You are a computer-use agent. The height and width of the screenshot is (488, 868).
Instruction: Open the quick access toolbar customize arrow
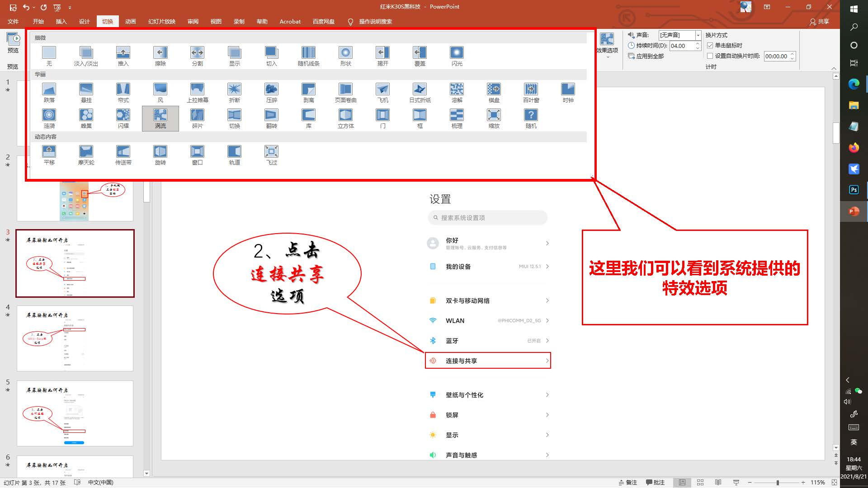pyautogui.click(x=70, y=7)
